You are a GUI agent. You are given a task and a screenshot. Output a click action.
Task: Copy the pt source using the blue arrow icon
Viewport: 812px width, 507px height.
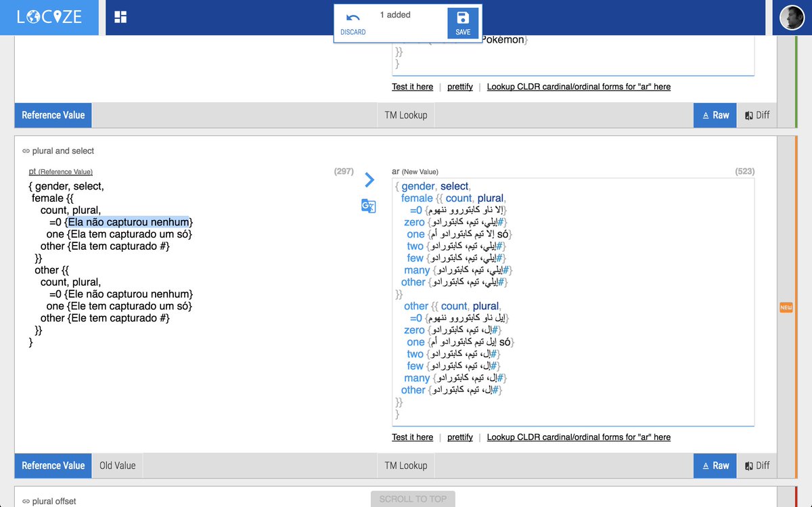[369, 180]
